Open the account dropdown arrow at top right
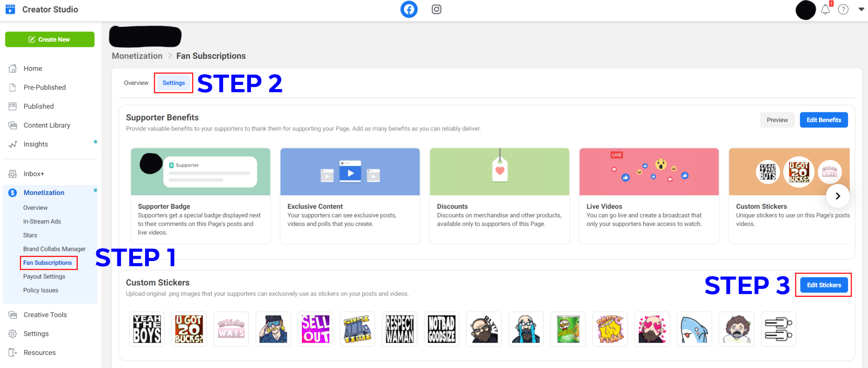The height and width of the screenshot is (368, 868). tap(861, 9)
